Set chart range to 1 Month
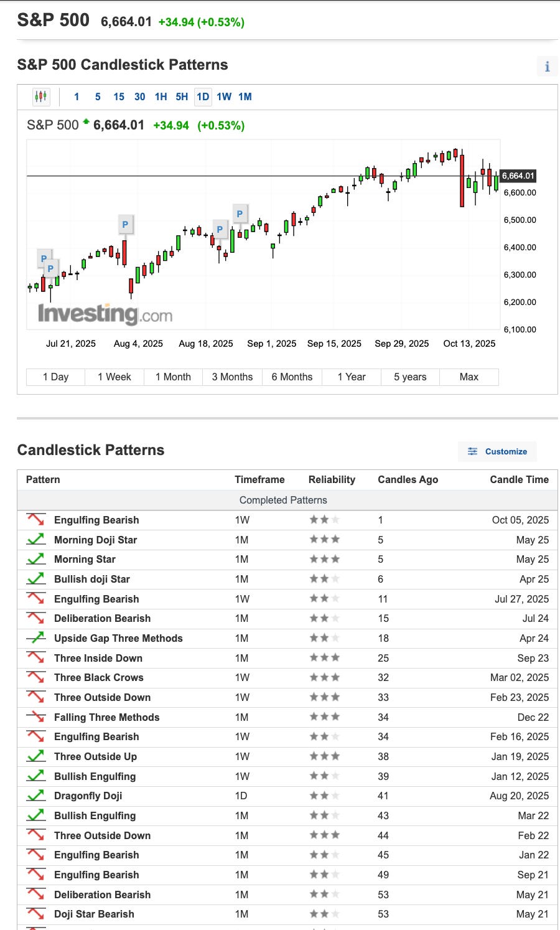560x930 pixels. (173, 377)
